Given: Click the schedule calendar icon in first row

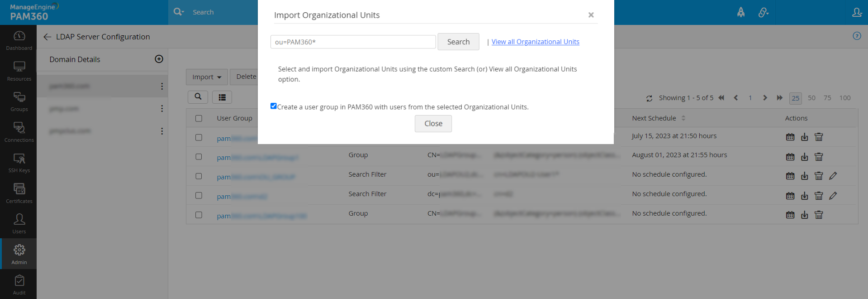Looking at the screenshot, I should tap(790, 137).
